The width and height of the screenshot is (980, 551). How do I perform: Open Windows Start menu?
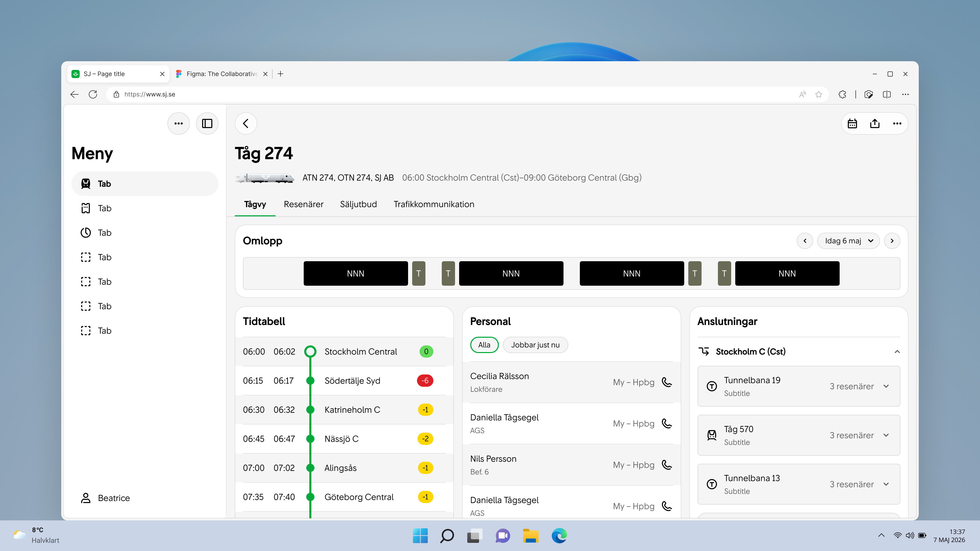point(420,536)
